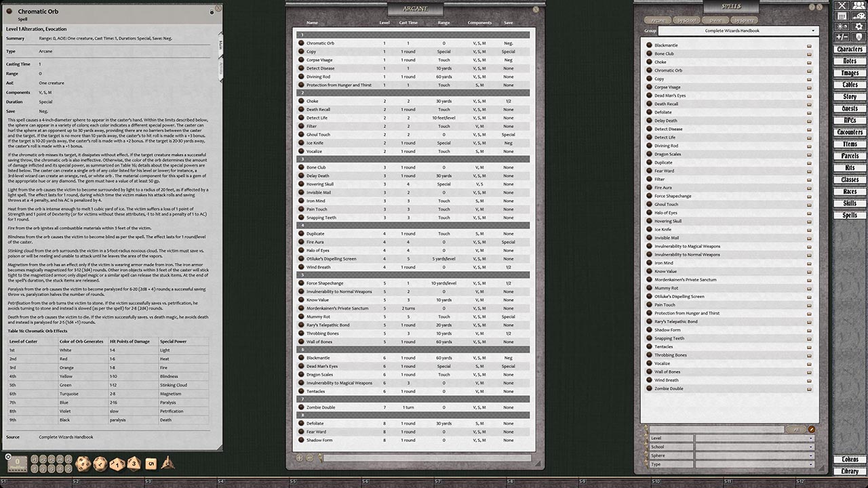868x488 pixels.
Task: Open the calendar tool in the right sidebar
Action: coord(842,16)
